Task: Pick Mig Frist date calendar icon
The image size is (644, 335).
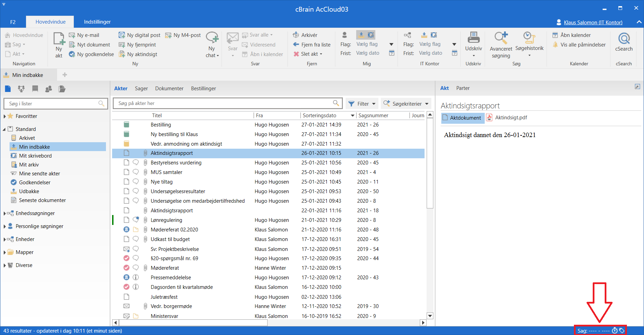Action: click(392, 53)
